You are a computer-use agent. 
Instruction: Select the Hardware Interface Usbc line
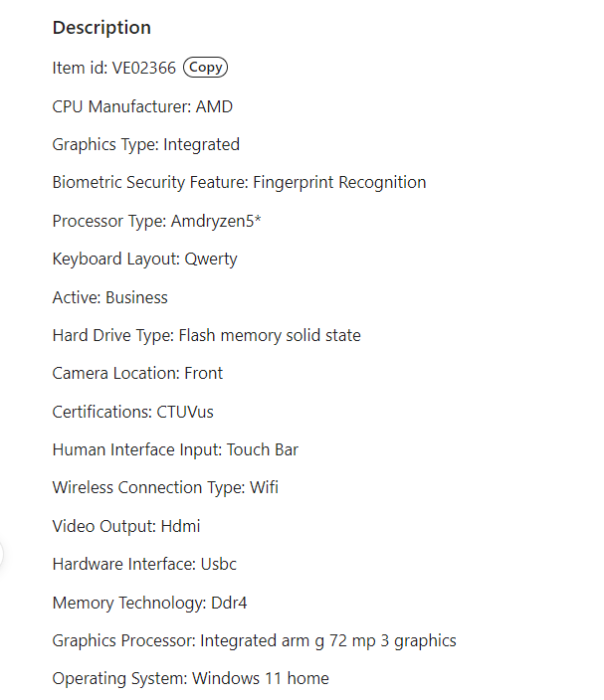click(x=144, y=564)
